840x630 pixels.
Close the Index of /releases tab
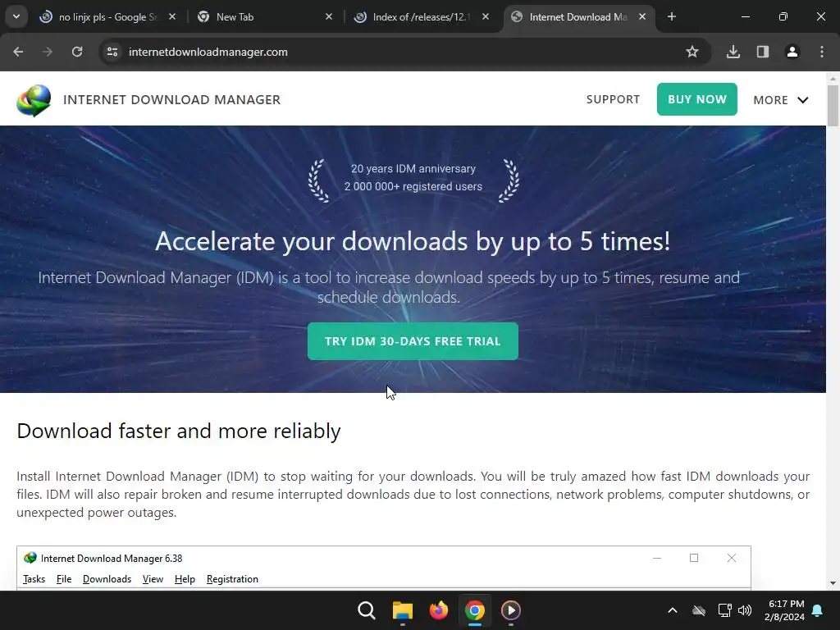pyautogui.click(x=486, y=16)
